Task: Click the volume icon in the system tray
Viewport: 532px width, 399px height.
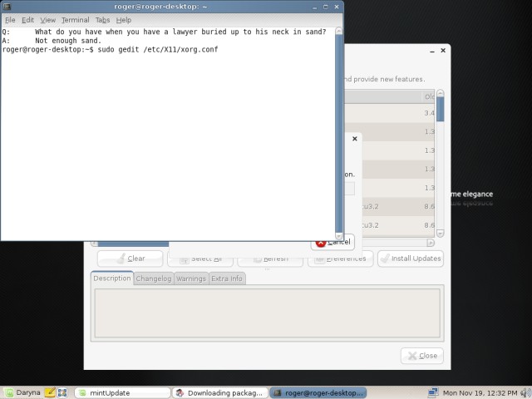Action: [x=526, y=393]
